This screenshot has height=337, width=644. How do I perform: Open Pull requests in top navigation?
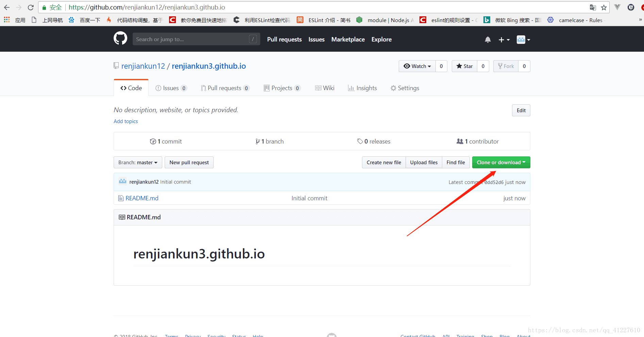point(284,39)
